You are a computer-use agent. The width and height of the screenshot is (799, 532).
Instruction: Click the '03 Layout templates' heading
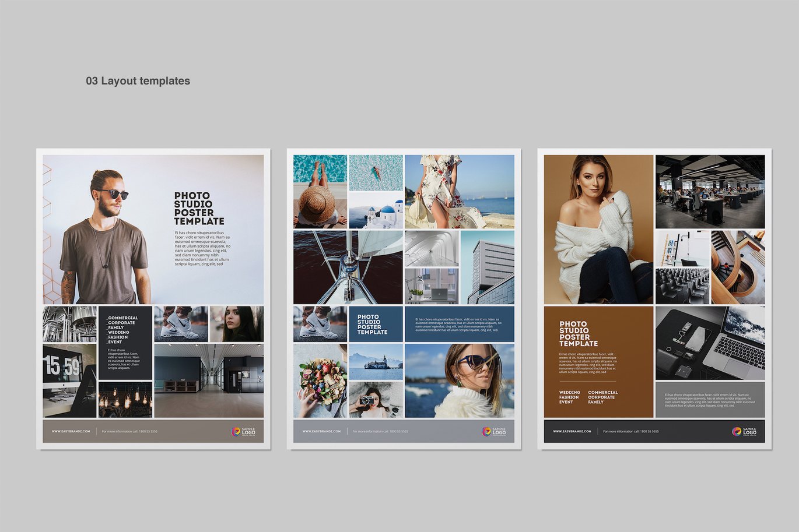point(138,81)
